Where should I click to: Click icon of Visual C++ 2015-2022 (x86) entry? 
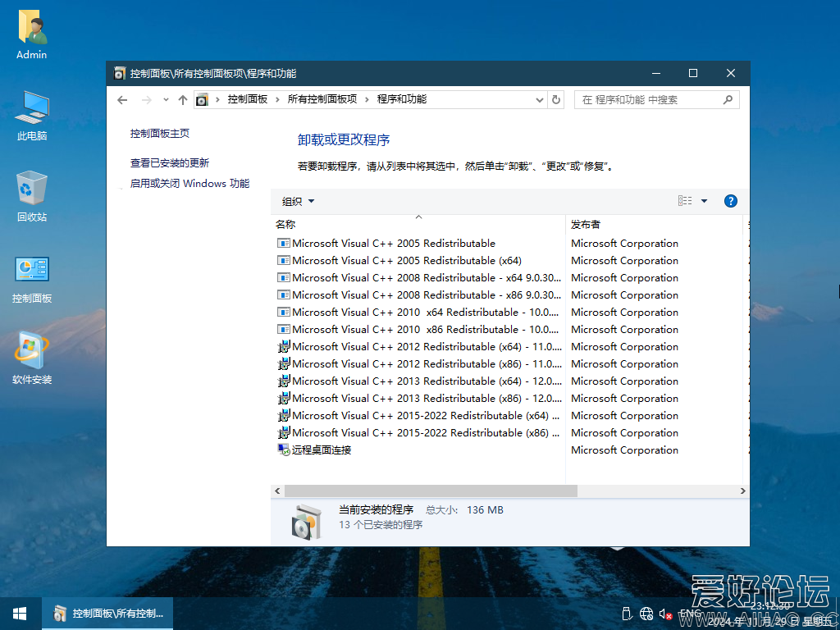pos(283,432)
